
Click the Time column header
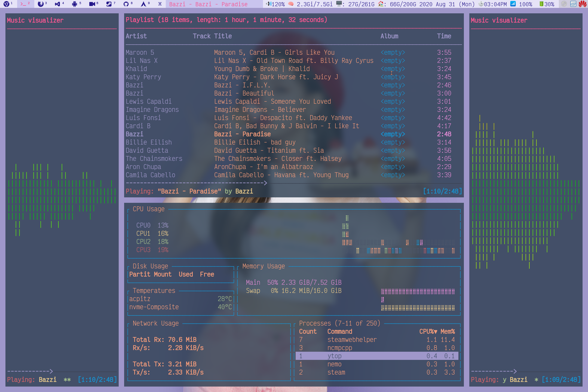coord(444,36)
